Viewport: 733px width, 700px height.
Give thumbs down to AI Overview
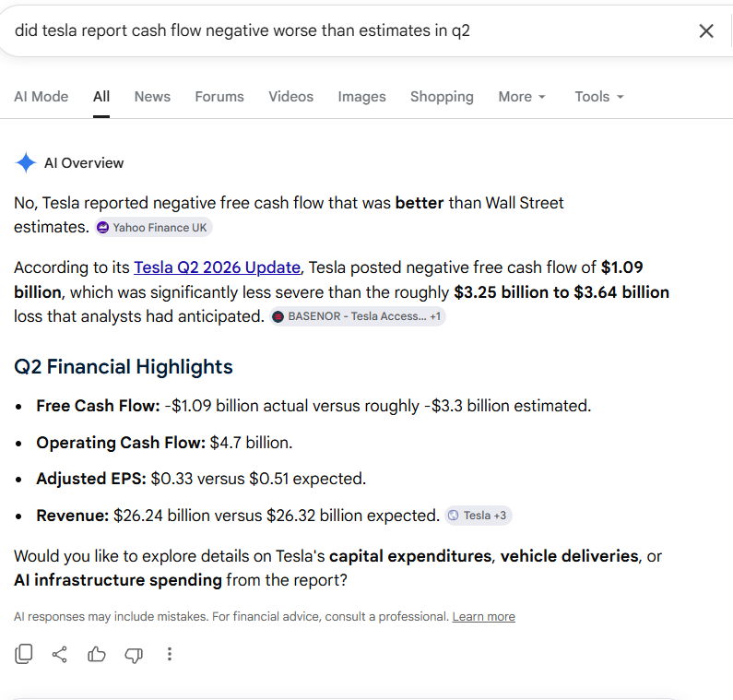point(134,655)
